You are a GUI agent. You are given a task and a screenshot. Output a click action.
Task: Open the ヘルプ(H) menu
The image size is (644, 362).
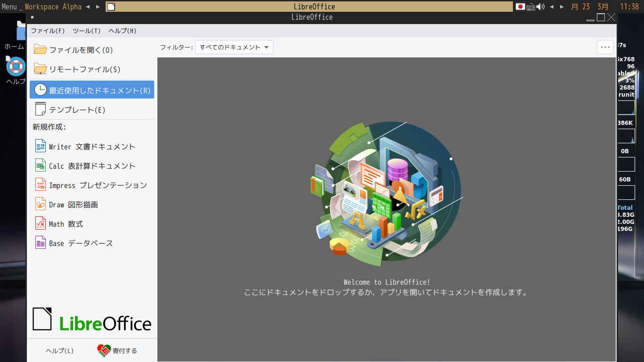click(x=122, y=31)
